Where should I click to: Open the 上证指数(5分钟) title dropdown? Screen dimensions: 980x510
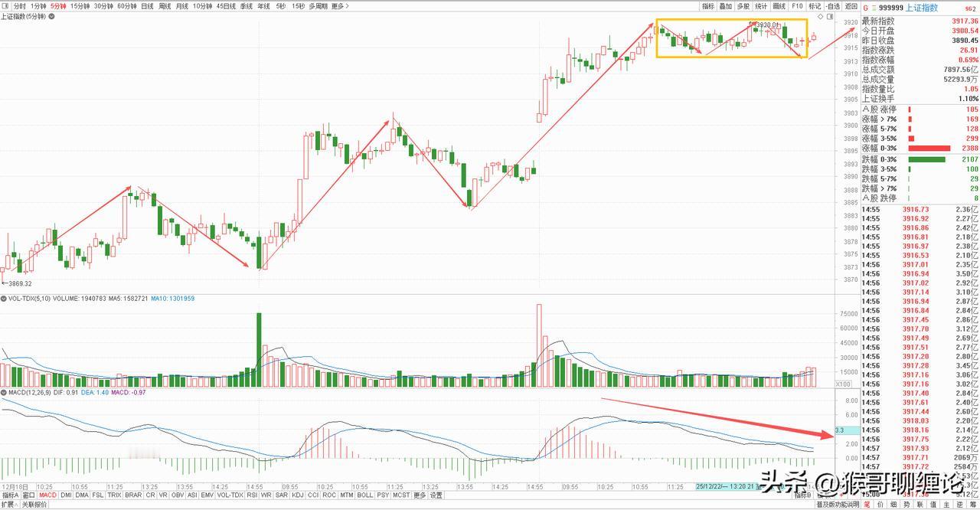[51, 17]
